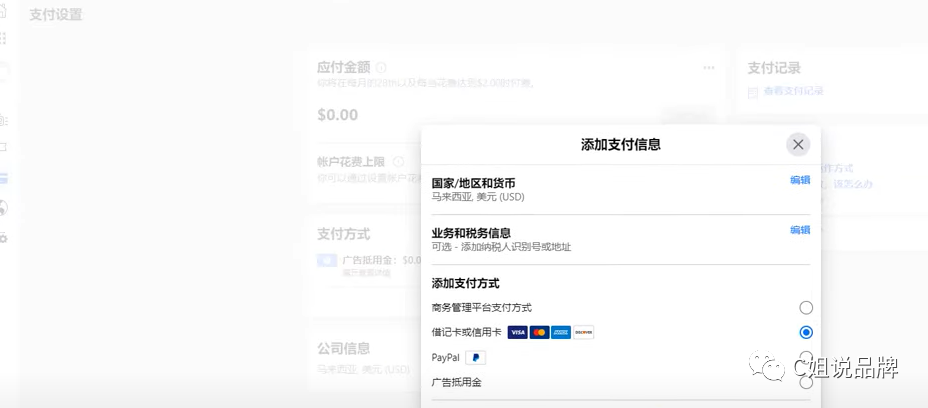This screenshot has width=928, height=408.
Task: Click 马来西亚, 美元 (USD) in the dialog
Action: [x=478, y=197]
